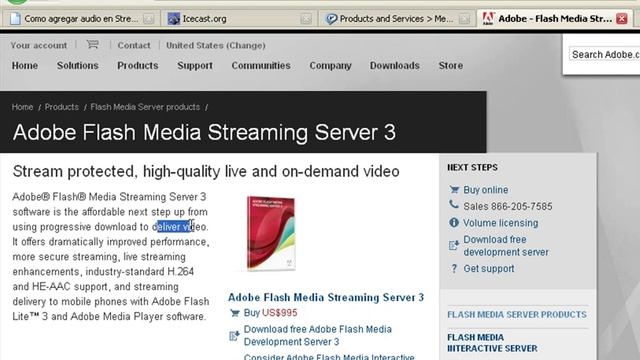640x360 pixels.
Task: Close the Products and Services tab
Action: (464, 18)
